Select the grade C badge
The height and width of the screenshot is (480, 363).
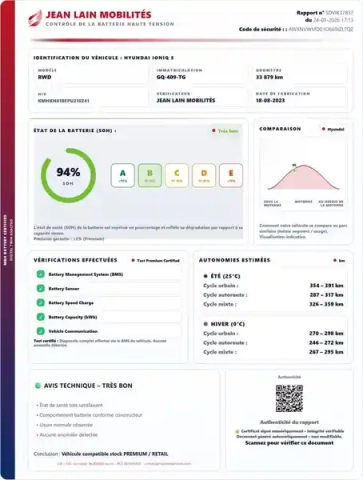click(177, 175)
